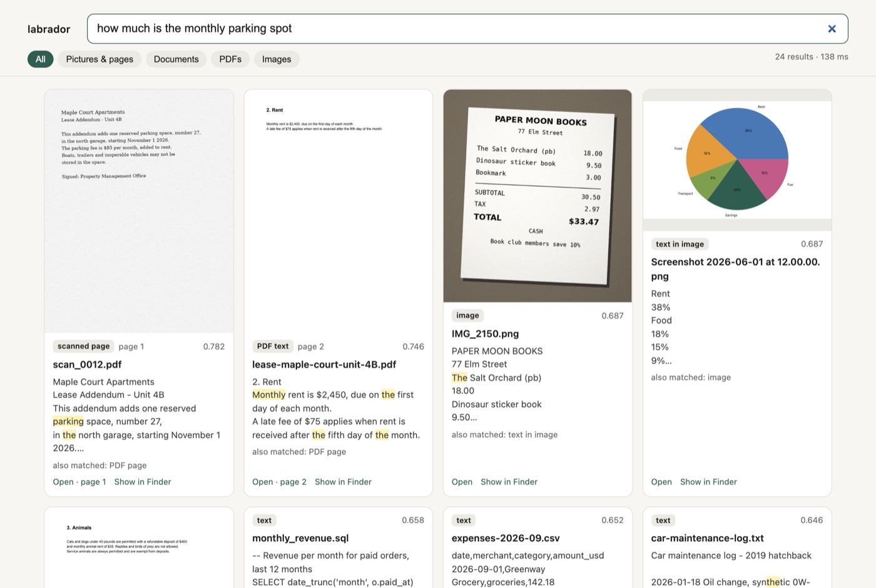Select the Screenshot 2026-06-01 at 12.00.00.png title
The width and height of the screenshot is (876, 588).
(x=735, y=269)
